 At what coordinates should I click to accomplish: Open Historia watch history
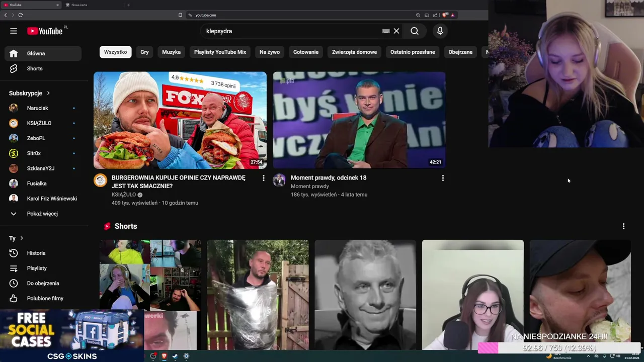(43, 253)
